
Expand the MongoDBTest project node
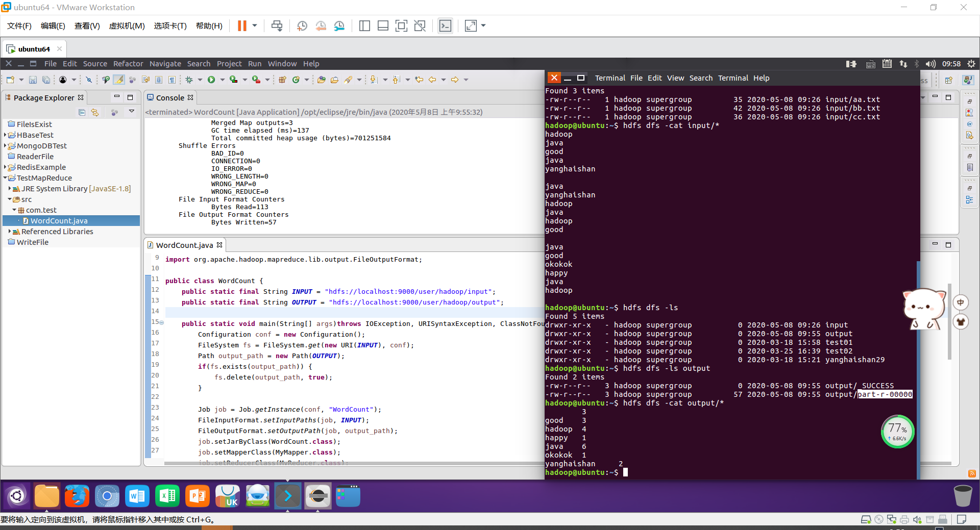click(5, 146)
